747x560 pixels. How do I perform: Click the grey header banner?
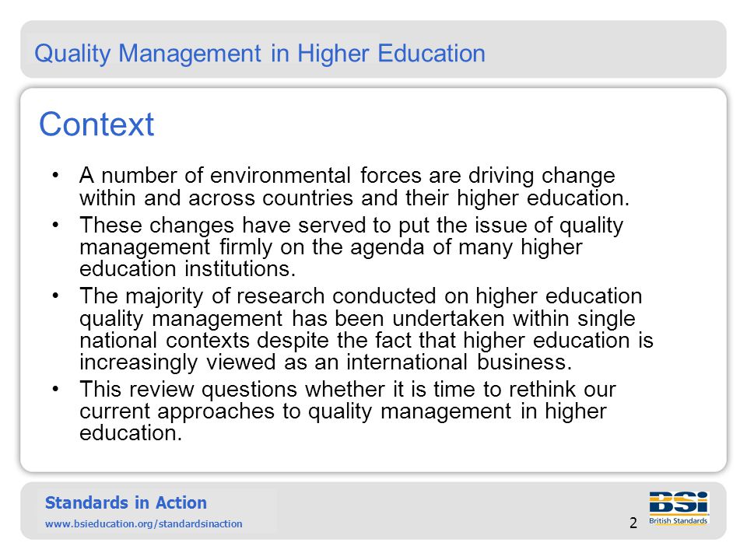pyautogui.click(x=373, y=49)
